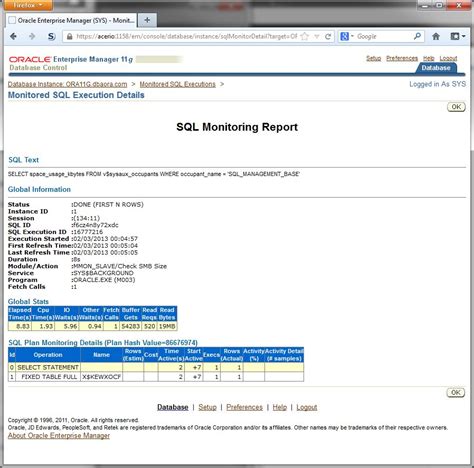Click the SQL Text query line
The image size is (474, 468).
[x=154, y=174]
